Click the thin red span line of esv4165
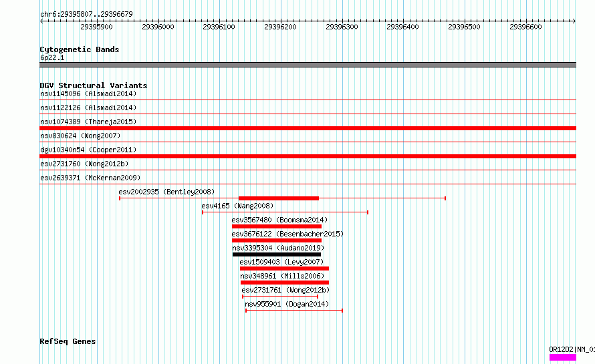Screen dimensions: 595x364 [285, 212]
